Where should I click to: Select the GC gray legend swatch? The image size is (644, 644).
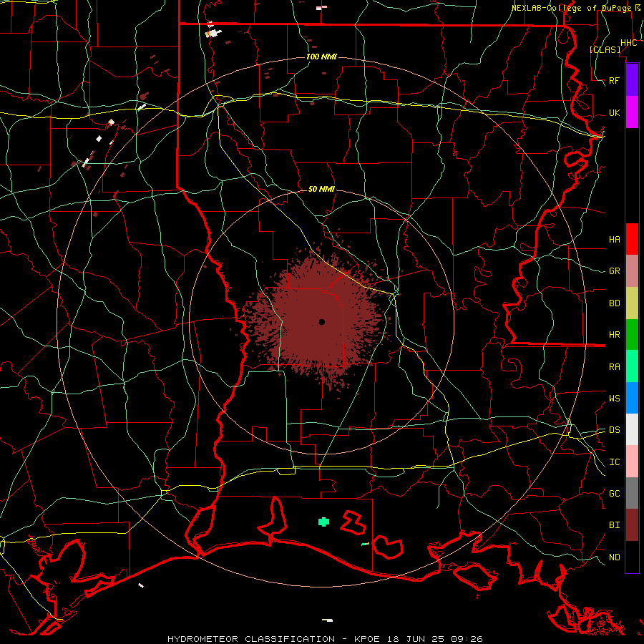click(x=632, y=493)
